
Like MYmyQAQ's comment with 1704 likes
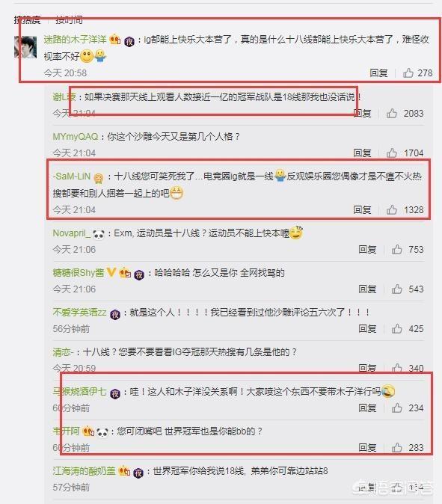click(x=392, y=153)
